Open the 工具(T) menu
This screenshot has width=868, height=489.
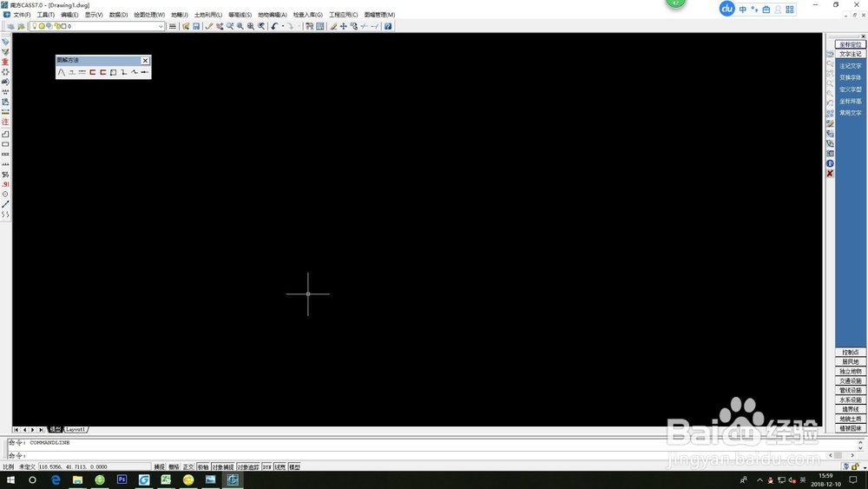(46, 15)
